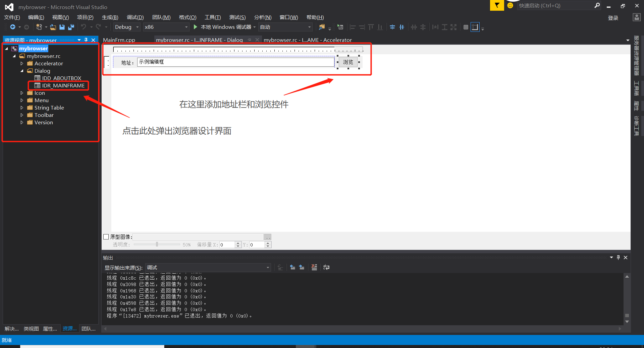The height and width of the screenshot is (348, 644).
Task: Expand the Accelerator folder
Action: [22, 63]
